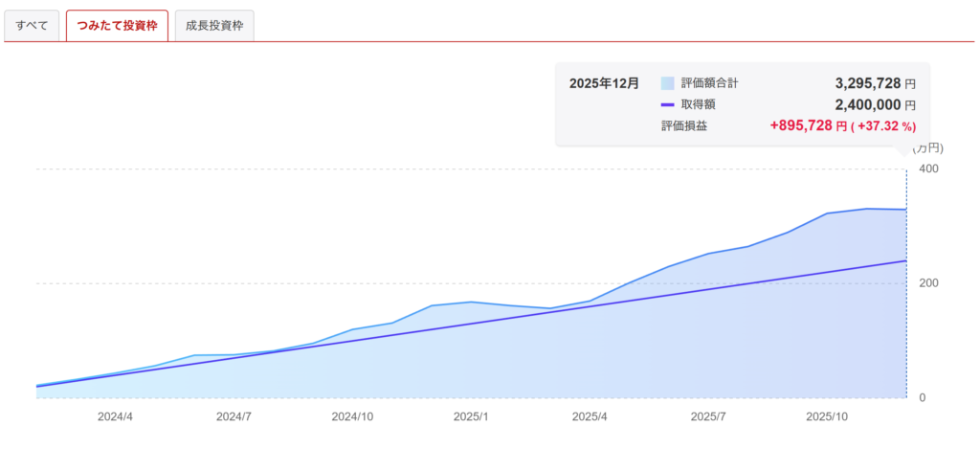Click the 2024/4 x-axis label
The height and width of the screenshot is (449, 980).
click(115, 417)
